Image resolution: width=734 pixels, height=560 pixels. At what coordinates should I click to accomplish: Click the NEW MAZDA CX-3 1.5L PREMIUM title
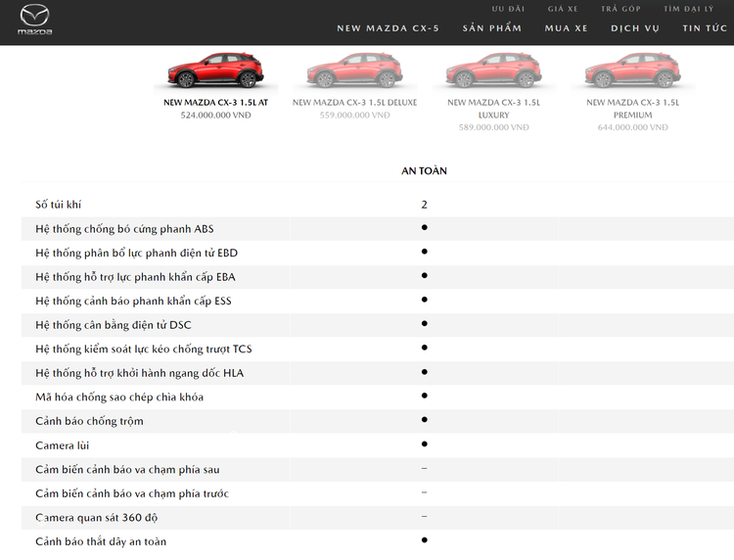coord(633,109)
